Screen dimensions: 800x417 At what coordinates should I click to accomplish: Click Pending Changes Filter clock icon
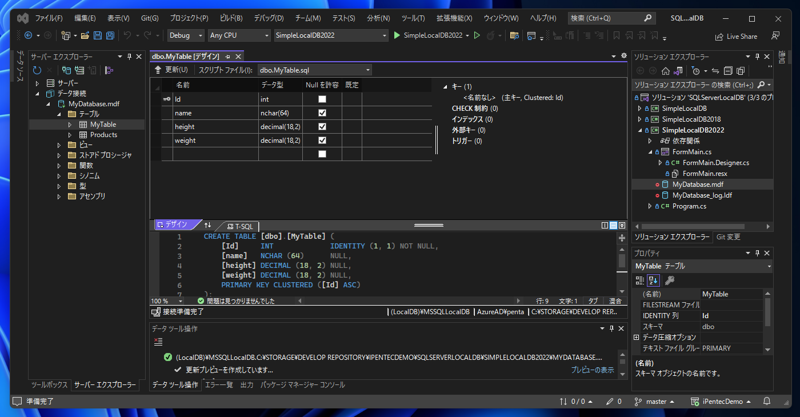click(x=696, y=71)
